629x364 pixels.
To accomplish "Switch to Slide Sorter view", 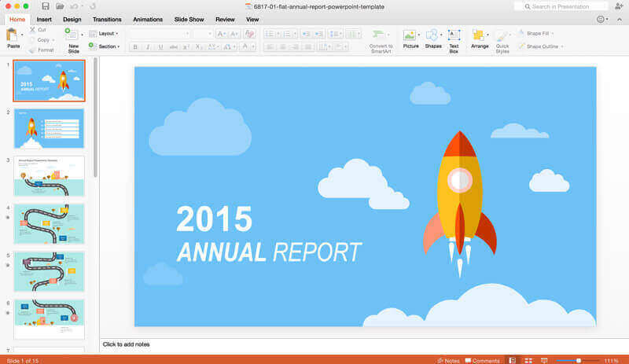I will [528, 360].
